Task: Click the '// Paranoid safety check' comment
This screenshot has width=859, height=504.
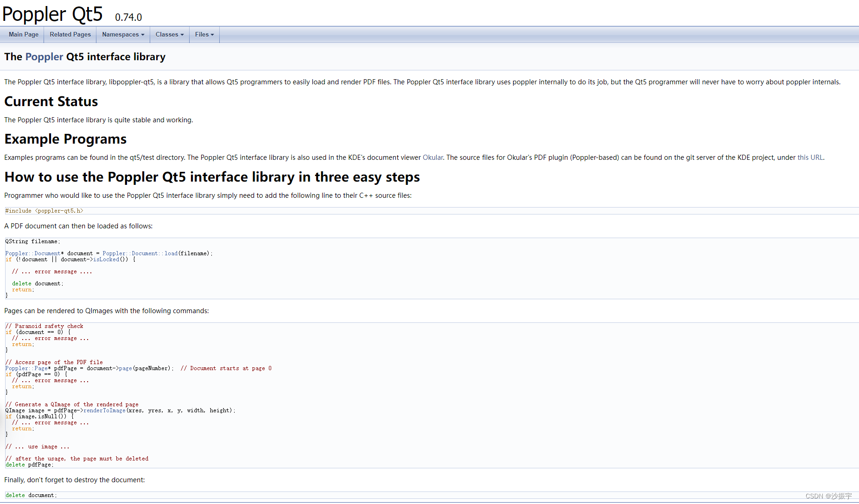Action: pyautogui.click(x=45, y=326)
